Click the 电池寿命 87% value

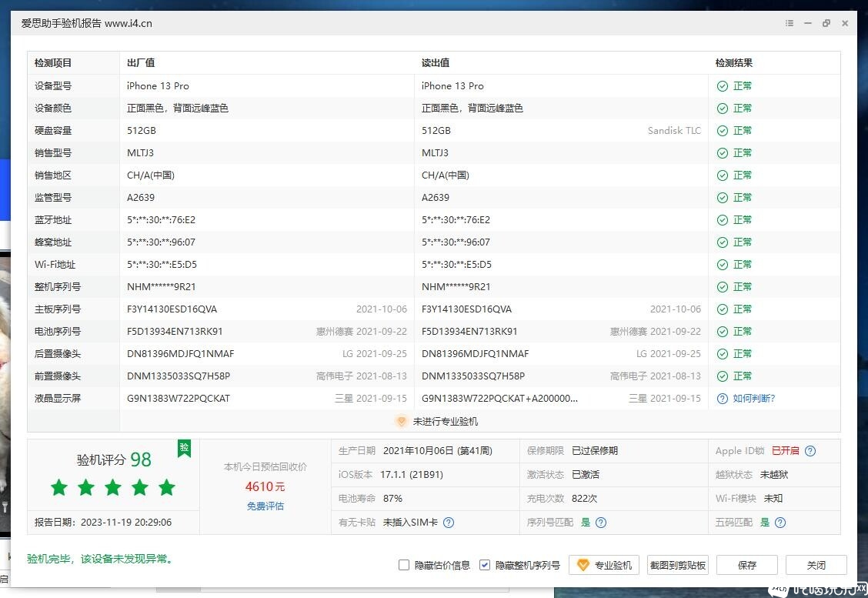(x=392, y=499)
